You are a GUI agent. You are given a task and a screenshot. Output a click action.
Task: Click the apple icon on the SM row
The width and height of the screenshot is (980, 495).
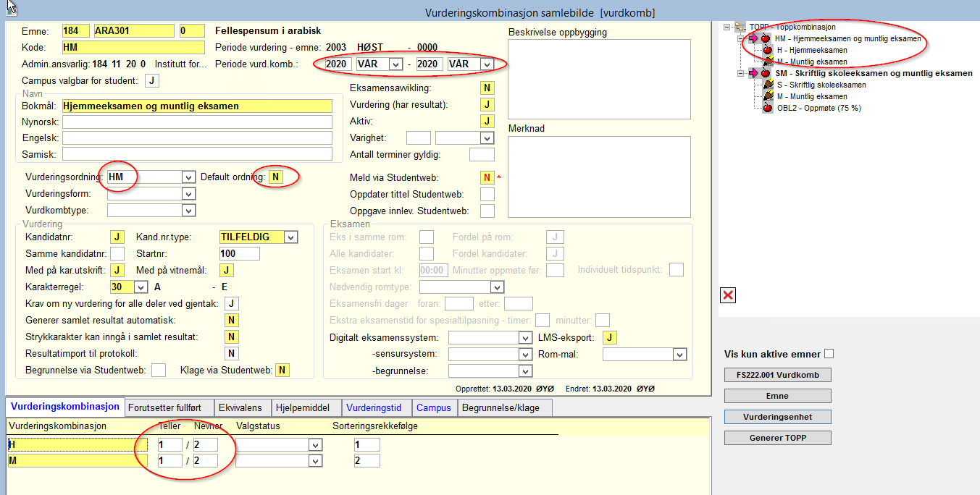(766, 73)
